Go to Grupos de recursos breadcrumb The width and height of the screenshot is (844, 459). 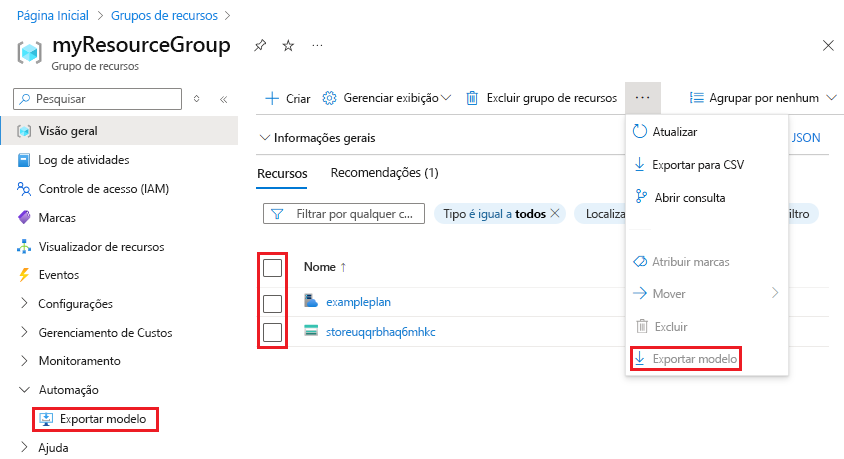pyautogui.click(x=164, y=16)
